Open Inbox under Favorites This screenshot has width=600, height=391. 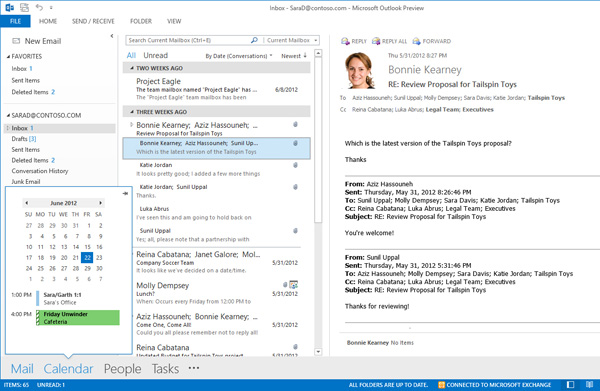[x=22, y=68]
